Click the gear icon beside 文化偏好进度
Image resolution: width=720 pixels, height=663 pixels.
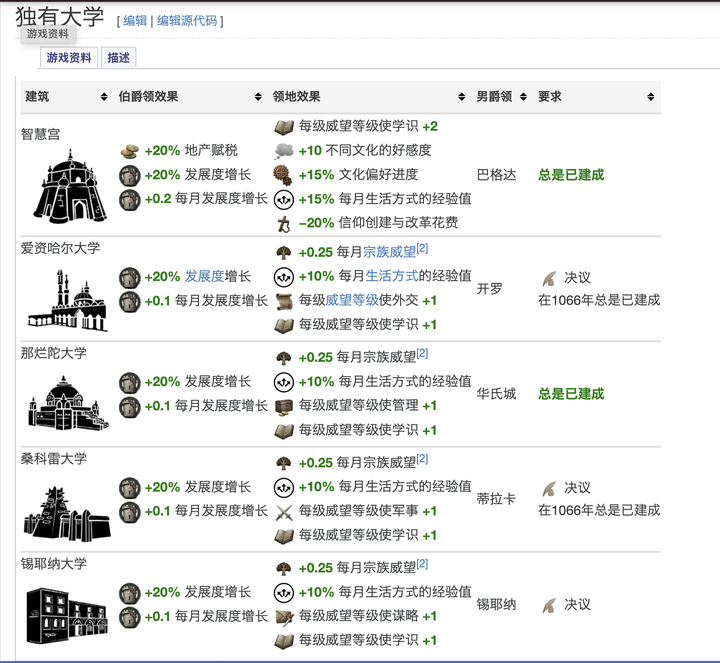pos(282,175)
